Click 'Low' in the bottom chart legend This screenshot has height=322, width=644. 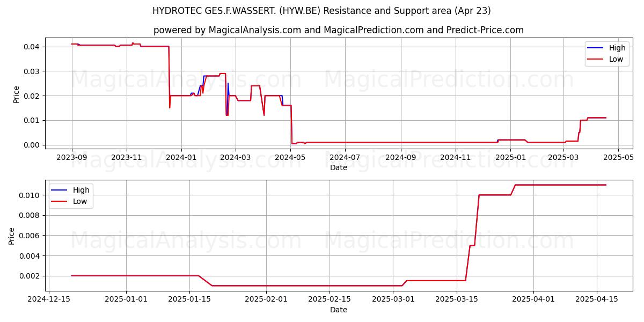point(80,201)
